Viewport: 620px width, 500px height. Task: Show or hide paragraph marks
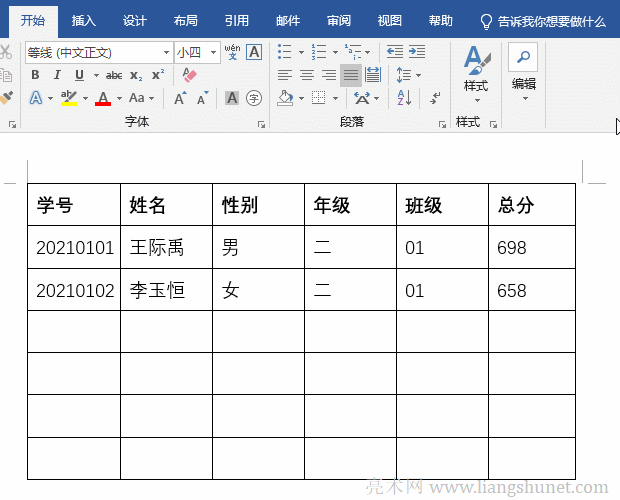[x=435, y=98]
